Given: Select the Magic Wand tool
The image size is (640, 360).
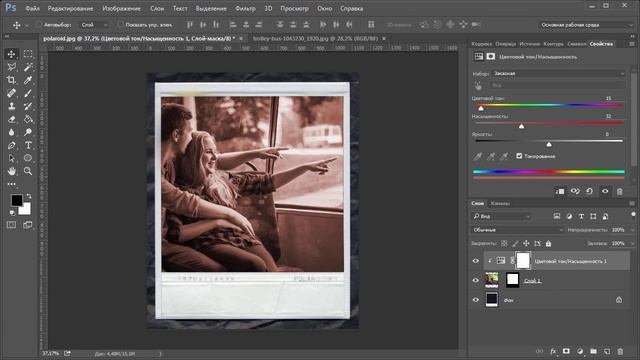Looking at the screenshot, I should [x=28, y=67].
